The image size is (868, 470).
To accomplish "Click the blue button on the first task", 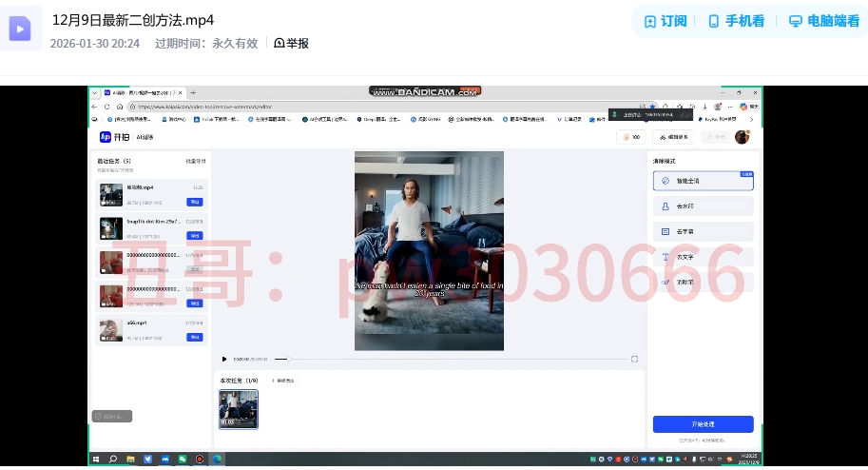I will (x=195, y=203).
